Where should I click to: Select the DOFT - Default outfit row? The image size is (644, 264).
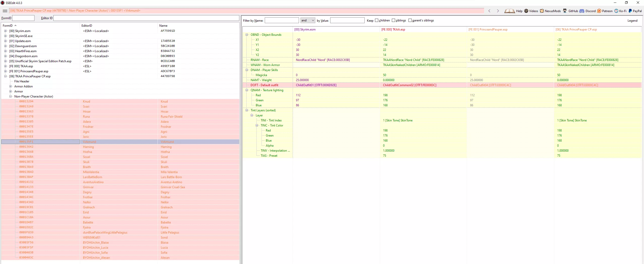pyautogui.click(x=442, y=85)
